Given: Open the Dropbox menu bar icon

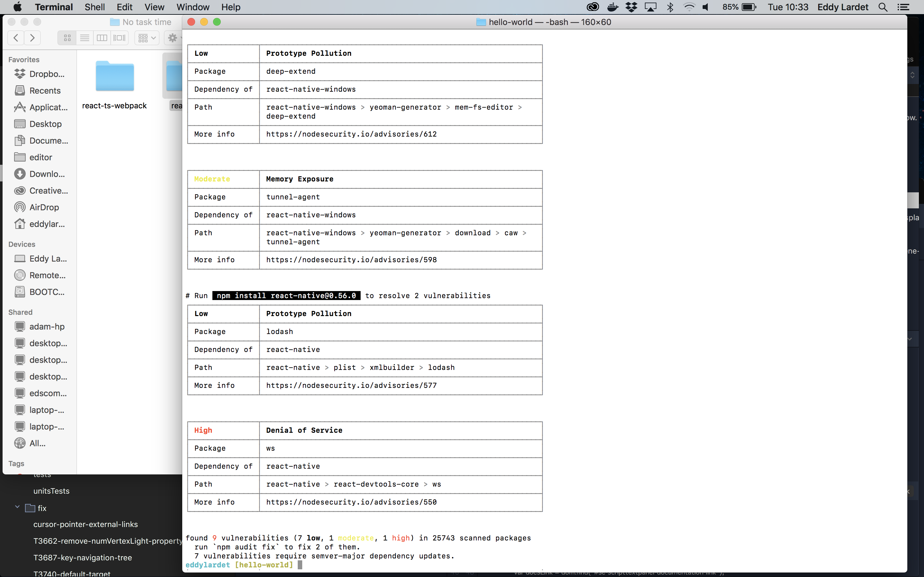Looking at the screenshot, I should pyautogui.click(x=632, y=7).
